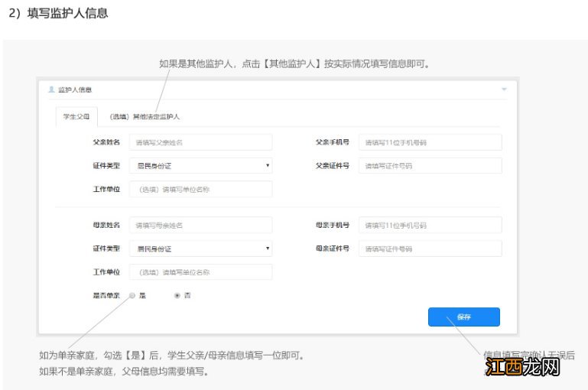Click father's 工作单位 input field
This screenshot has width=588, height=390.
pos(200,189)
